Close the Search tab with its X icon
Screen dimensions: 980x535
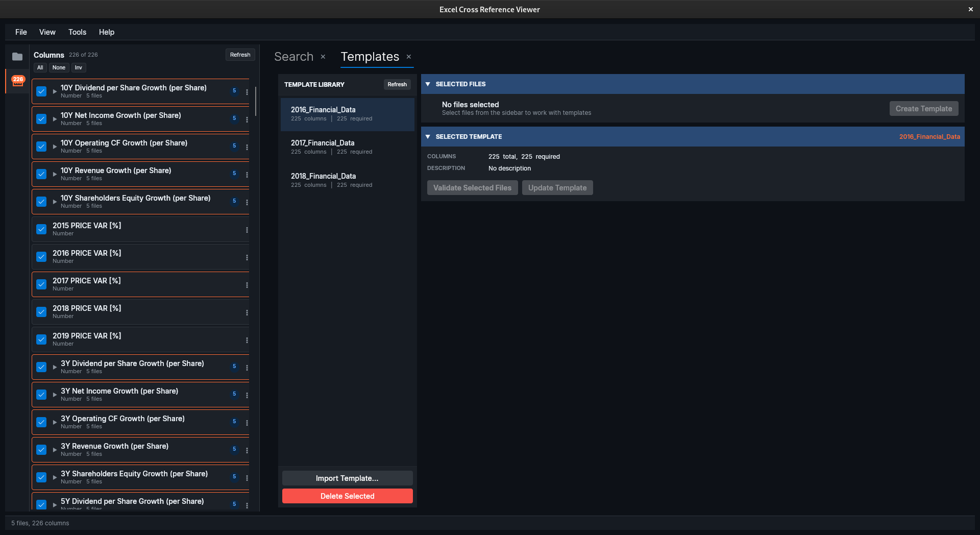coord(323,57)
